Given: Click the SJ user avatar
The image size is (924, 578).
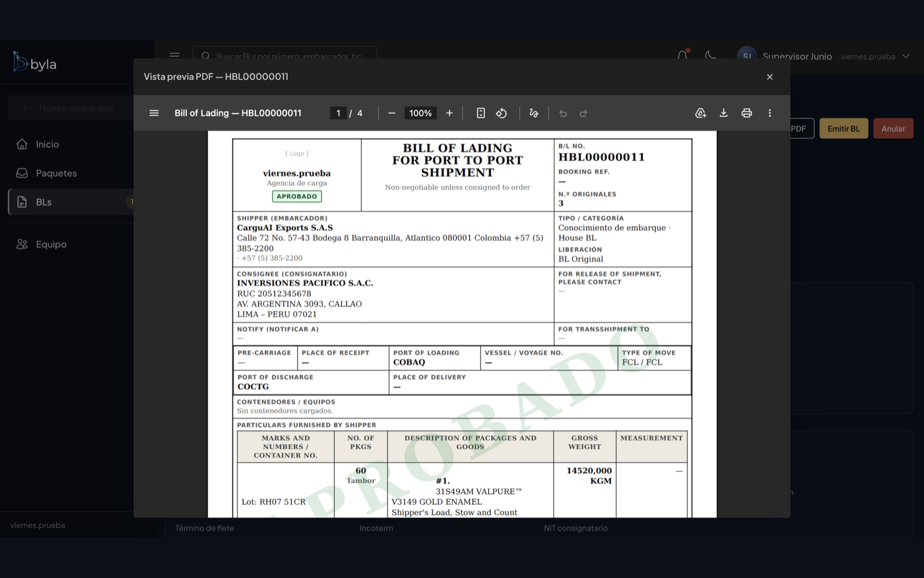Looking at the screenshot, I should [747, 56].
